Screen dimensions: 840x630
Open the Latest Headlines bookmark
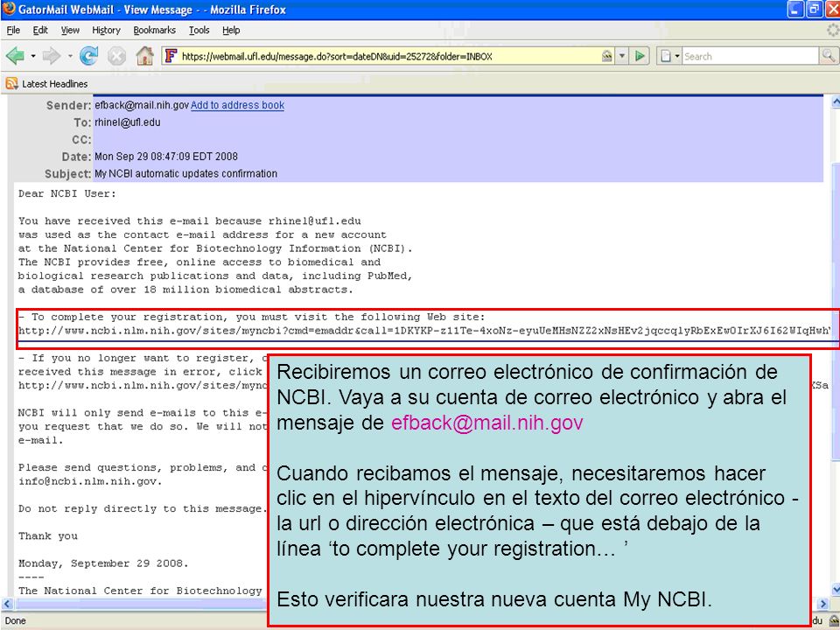tap(54, 84)
